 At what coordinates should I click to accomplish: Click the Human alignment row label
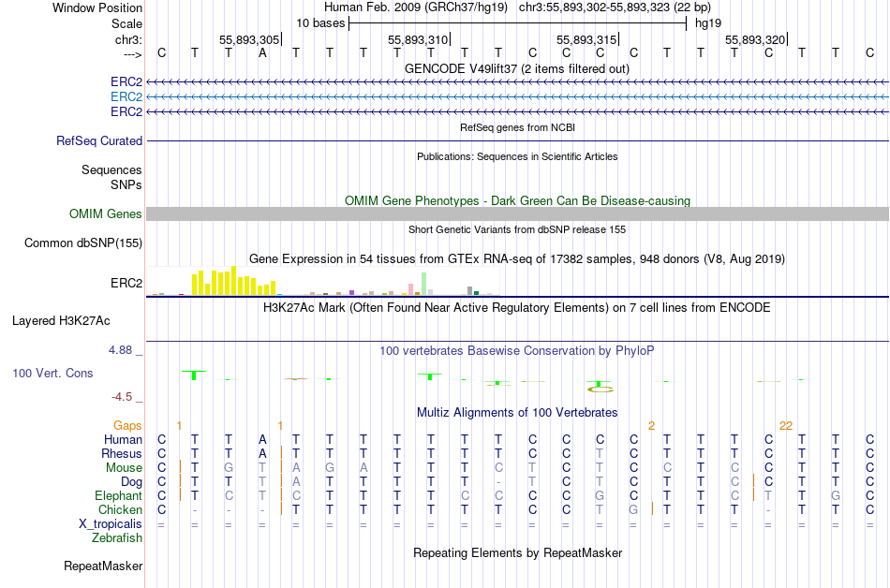pyautogui.click(x=123, y=439)
